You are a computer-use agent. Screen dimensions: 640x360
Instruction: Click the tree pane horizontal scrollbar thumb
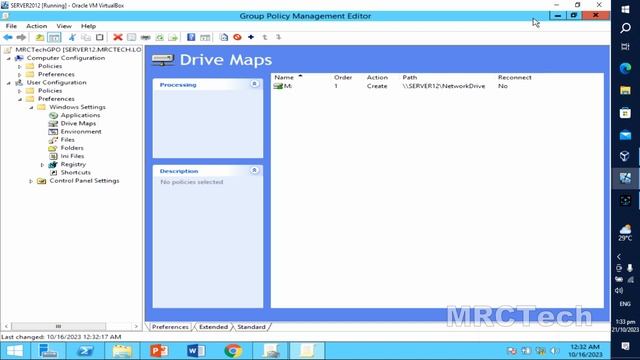coord(58,326)
